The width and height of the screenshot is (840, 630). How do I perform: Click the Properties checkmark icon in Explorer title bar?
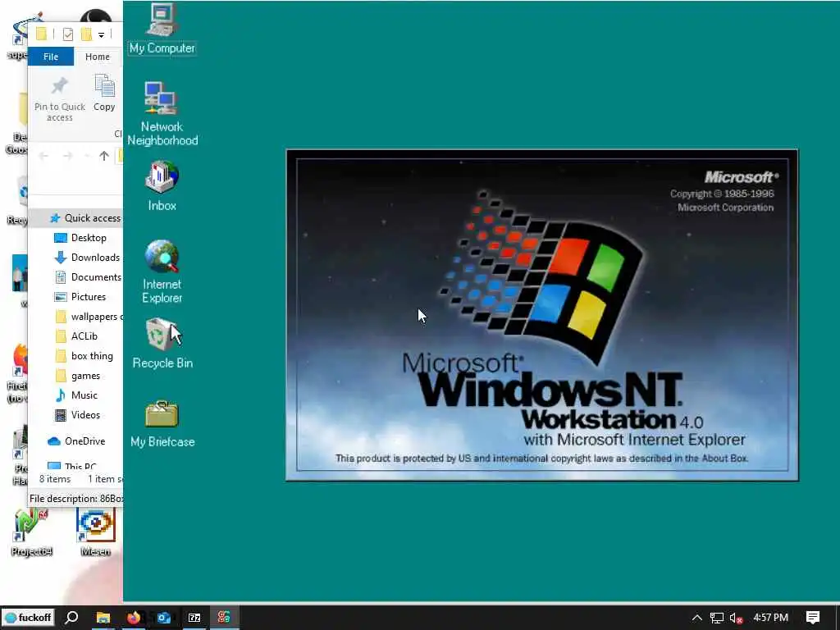(x=67, y=34)
